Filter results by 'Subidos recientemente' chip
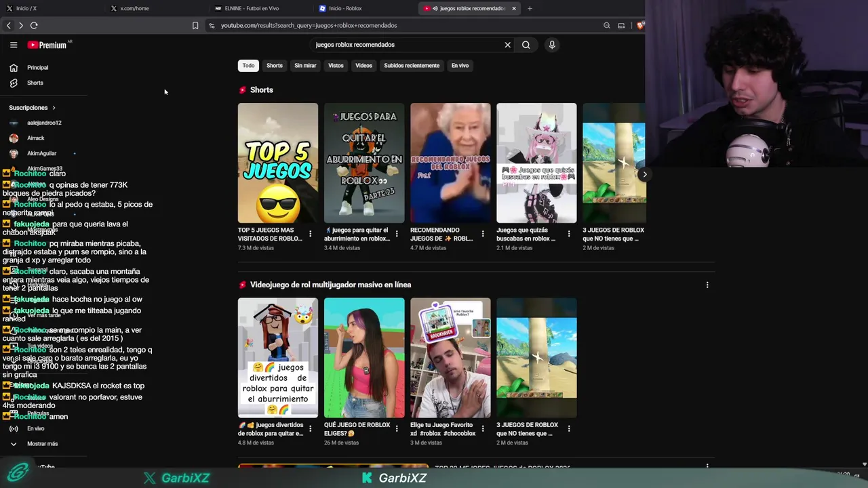Screen dimensions: 868x488 pos(412,66)
